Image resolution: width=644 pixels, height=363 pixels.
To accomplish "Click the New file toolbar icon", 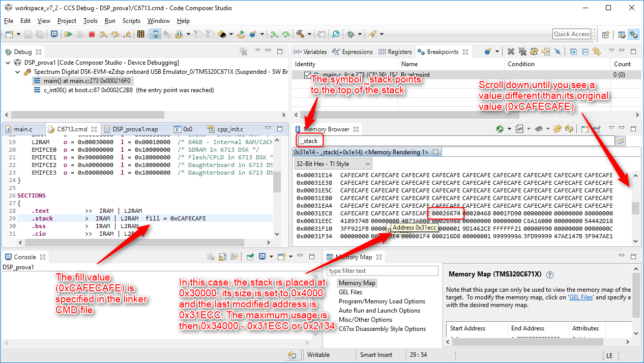I will click(9, 34).
